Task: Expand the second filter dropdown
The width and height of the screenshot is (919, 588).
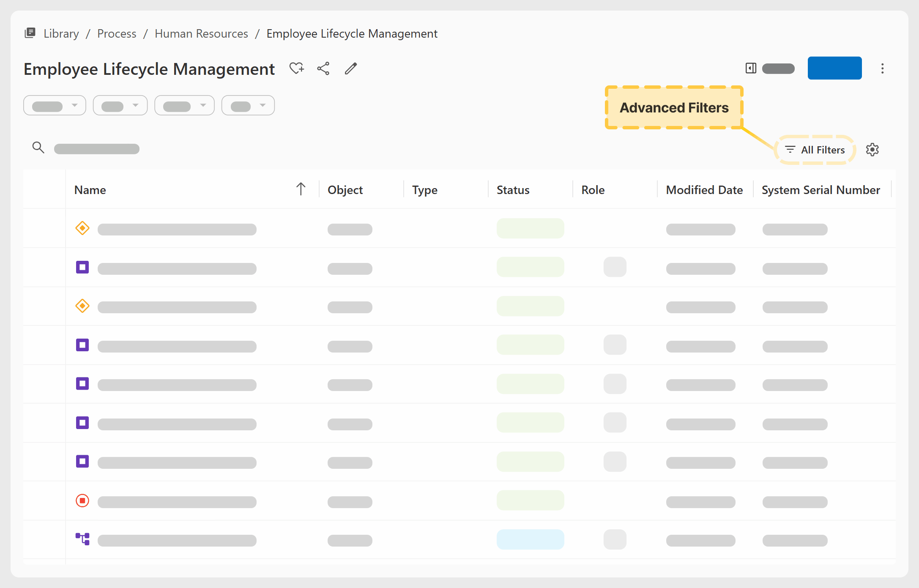Action: click(x=120, y=106)
